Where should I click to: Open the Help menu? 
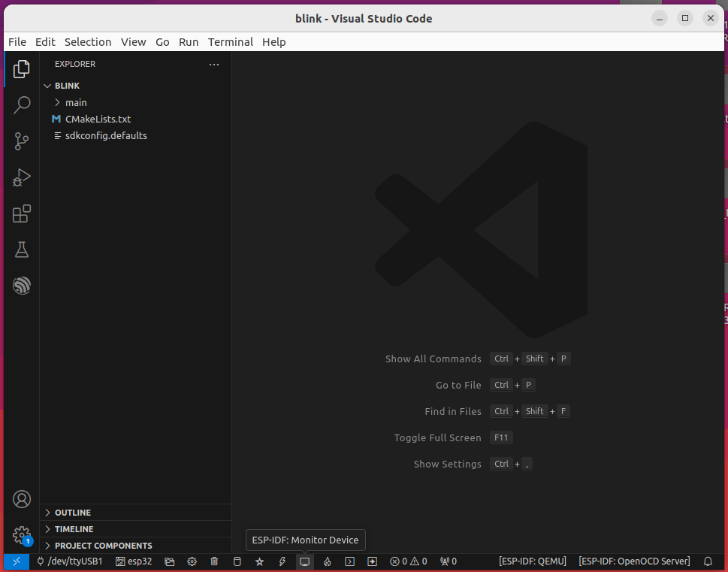point(274,42)
